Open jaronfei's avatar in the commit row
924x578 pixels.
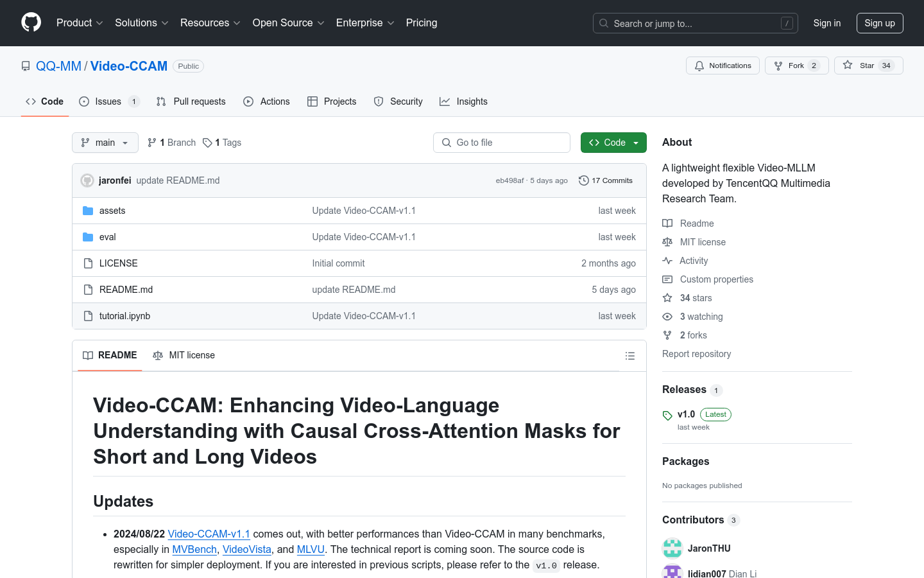pos(87,180)
